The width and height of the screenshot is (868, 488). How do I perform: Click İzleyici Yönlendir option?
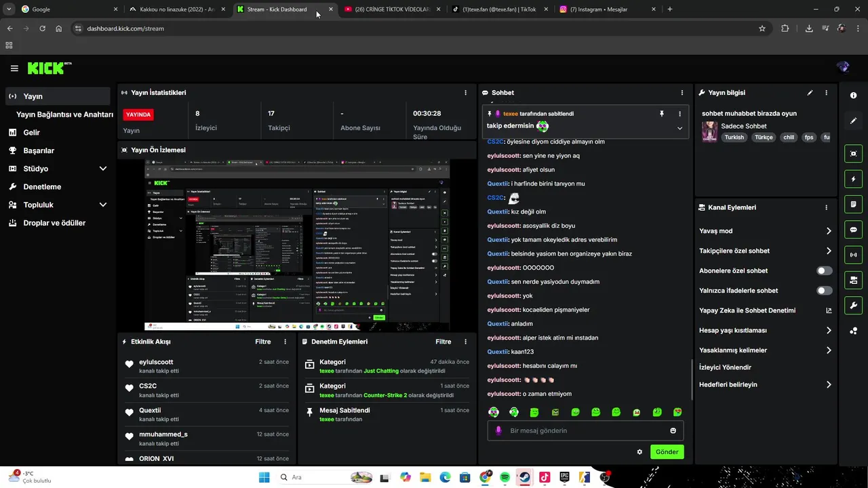[x=725, y=367]
